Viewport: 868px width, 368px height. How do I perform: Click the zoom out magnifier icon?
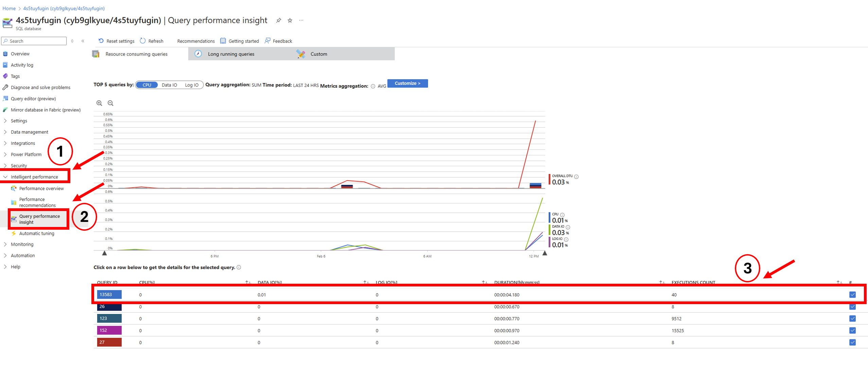pos(110,103)
